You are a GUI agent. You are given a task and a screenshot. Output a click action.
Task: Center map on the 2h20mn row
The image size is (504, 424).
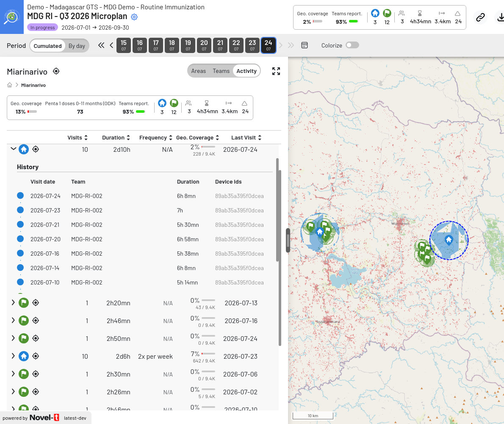point(36,303)
